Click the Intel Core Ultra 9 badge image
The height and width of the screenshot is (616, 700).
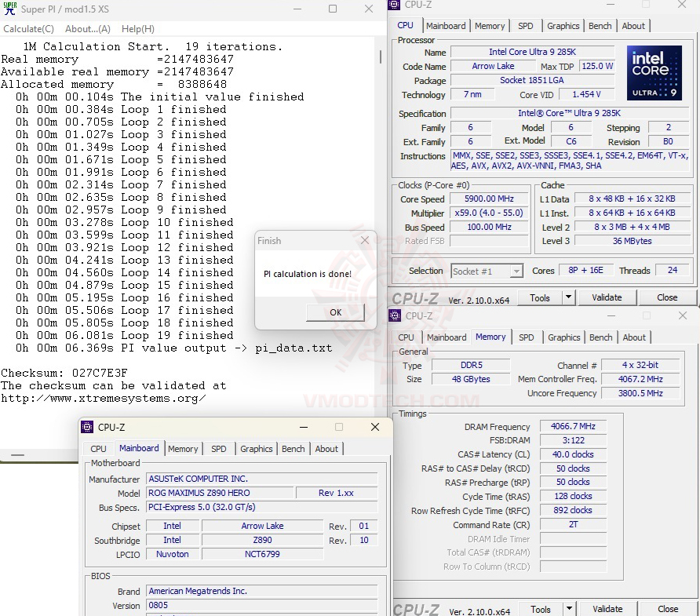pos(654,73)
